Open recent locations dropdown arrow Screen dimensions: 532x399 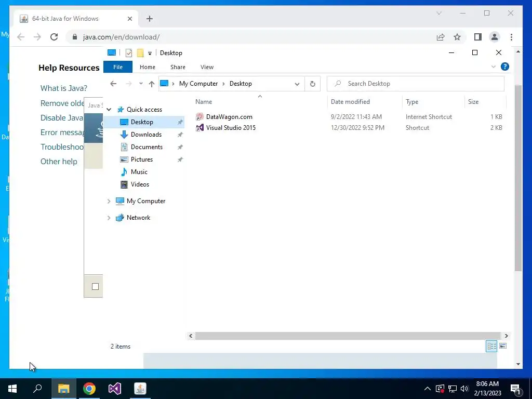point(141,84)
